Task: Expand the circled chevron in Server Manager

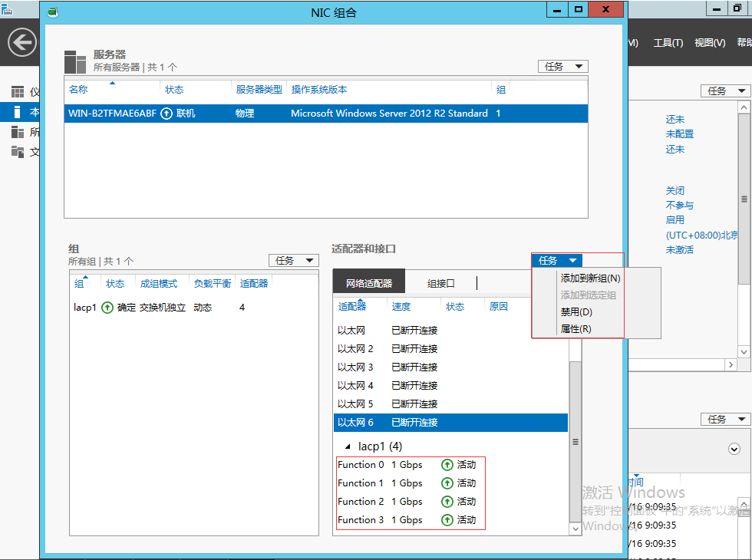Action: point(734,449)
